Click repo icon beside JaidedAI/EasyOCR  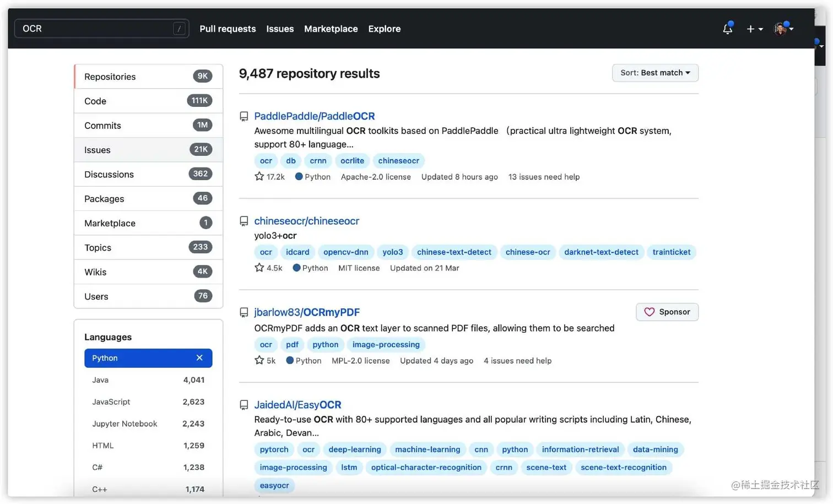click(x=244, y=405)
